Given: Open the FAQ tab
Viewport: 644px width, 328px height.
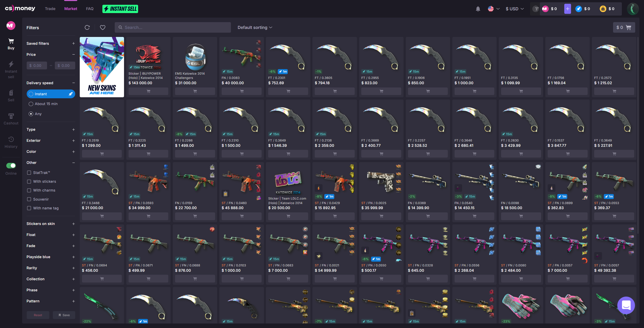Looking at the screenshot, I should pyautogui.click(x=90, y=9).
